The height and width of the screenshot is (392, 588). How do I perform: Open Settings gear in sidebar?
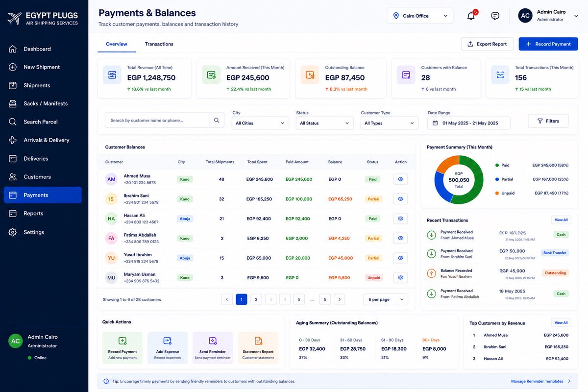(13, 232)
